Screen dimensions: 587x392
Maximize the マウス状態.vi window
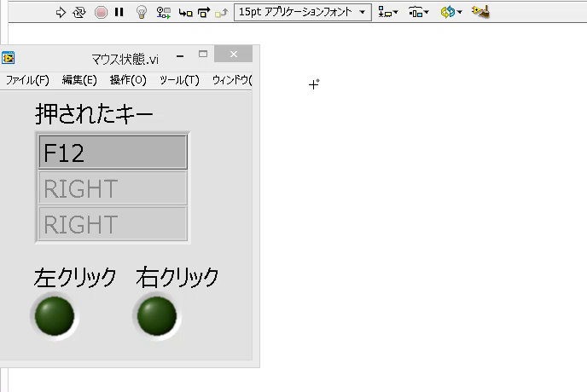(x=203, y=55)
